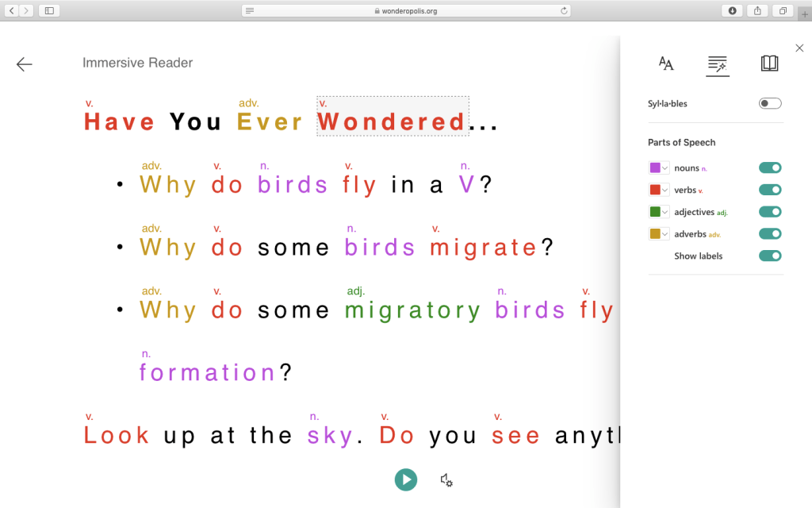Disable the Show labels toggle
Viewport: 812px width, 508px height.
point(769,256)
